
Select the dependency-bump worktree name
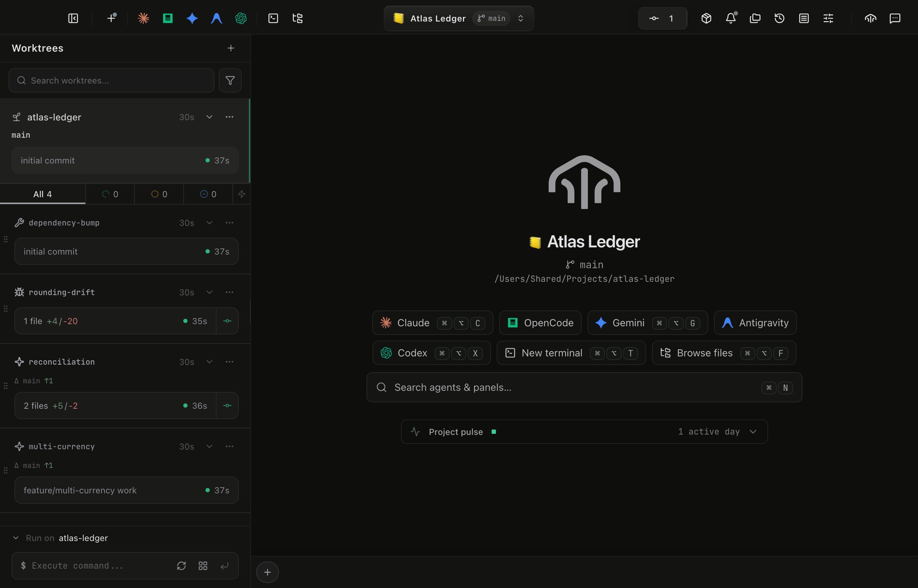[64, 223]
